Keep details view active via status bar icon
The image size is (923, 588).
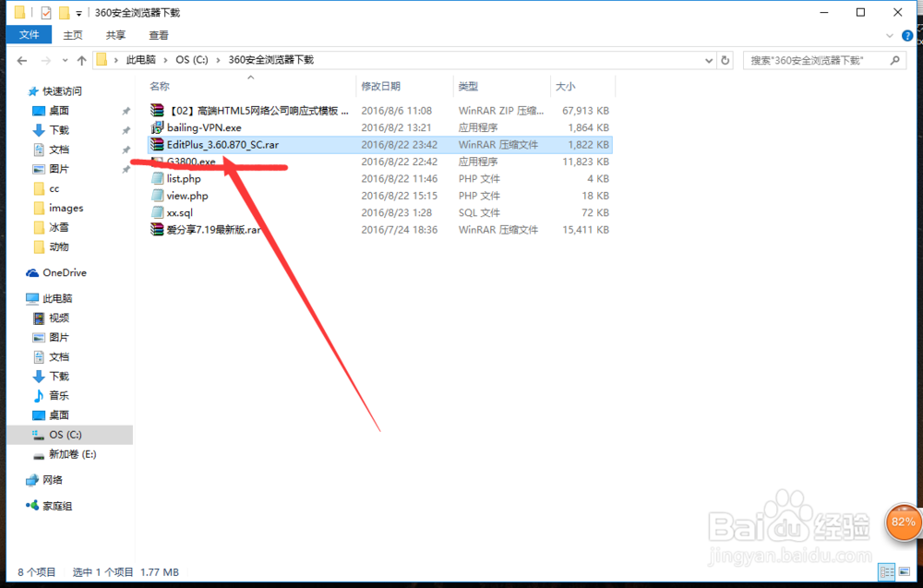(x=888, y=572)
